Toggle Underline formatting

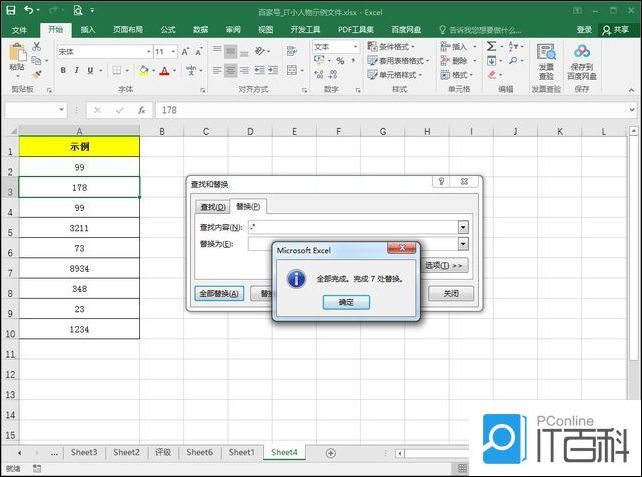[90, 71]
